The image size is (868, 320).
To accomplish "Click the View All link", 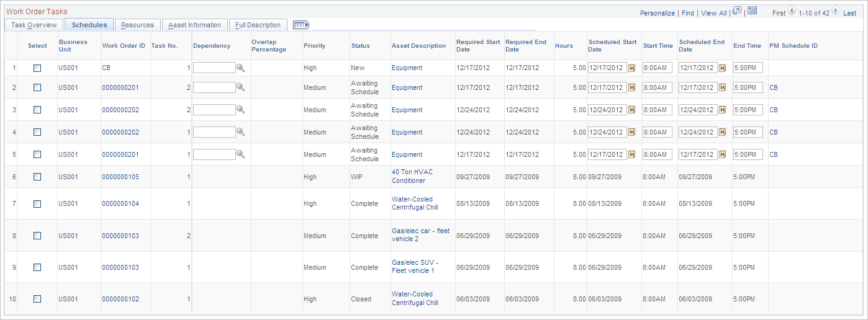I will coord(714,13).
